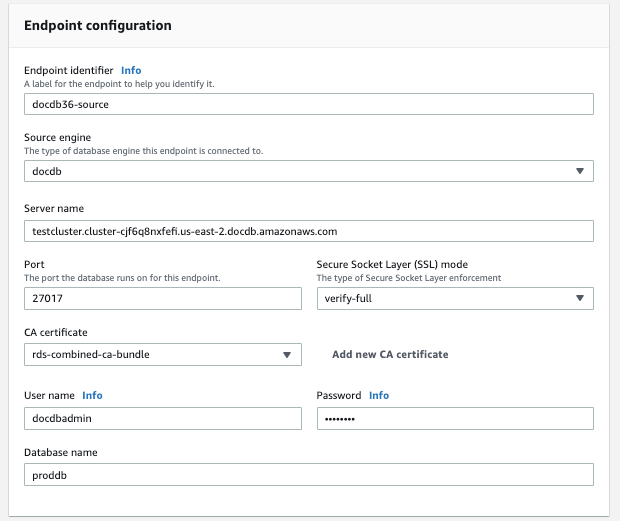This screenshot has width=620, height=521.
Task: Click Add new CA certificate
Action: click(390, 354)
